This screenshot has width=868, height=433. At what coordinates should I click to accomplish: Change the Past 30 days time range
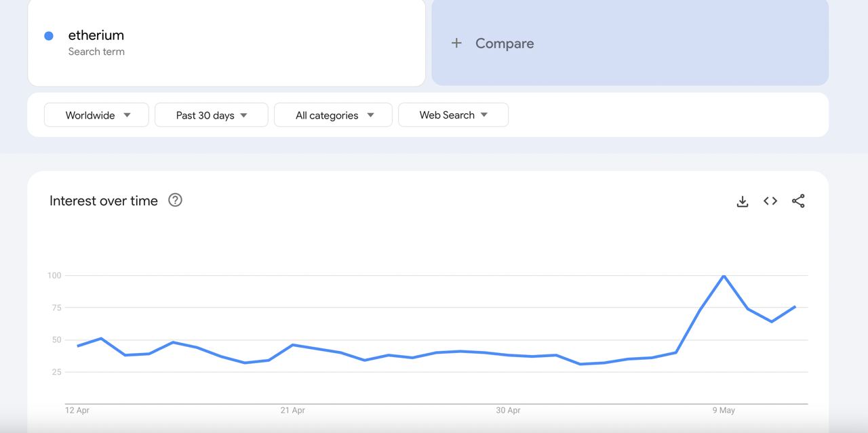(212, 115)
